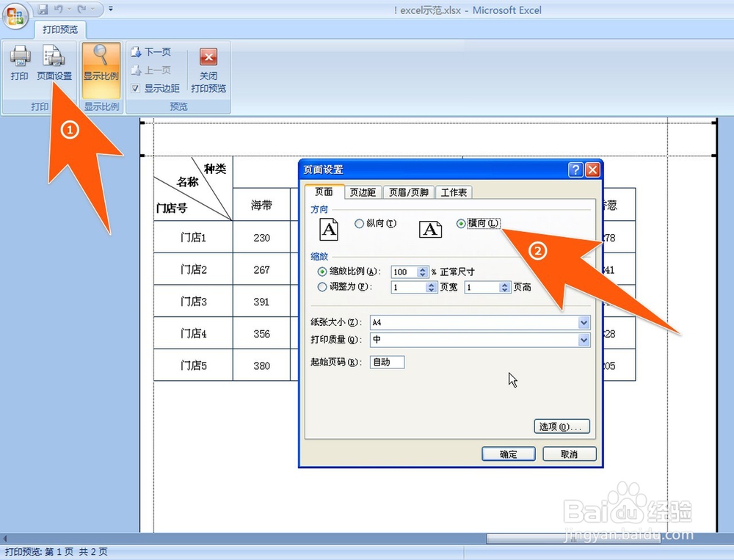Expand the Quick Access Toolbar customize dropdown

(110, 8)
